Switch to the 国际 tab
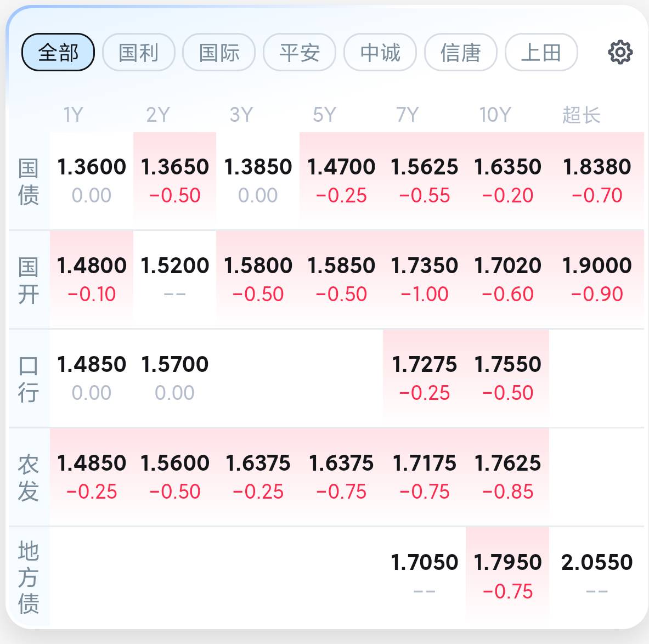Screen dimensions: 649x644 pos(219,52)
